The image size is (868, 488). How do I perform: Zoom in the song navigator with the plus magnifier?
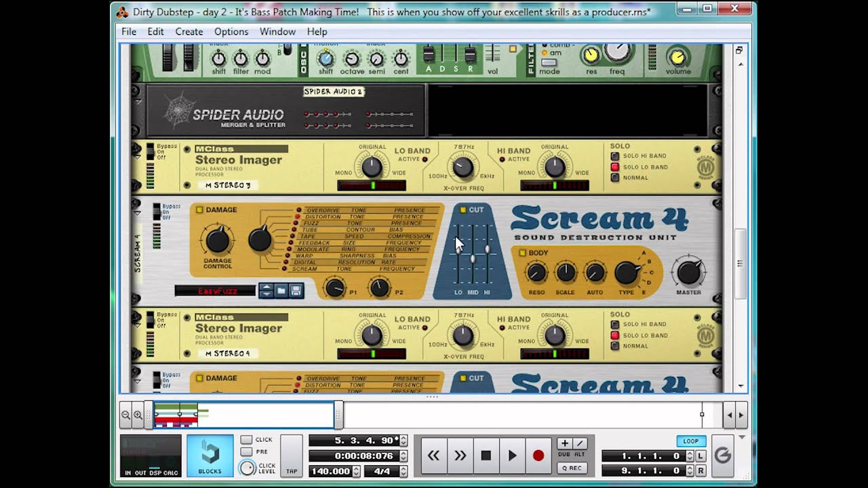click(138, 415)
